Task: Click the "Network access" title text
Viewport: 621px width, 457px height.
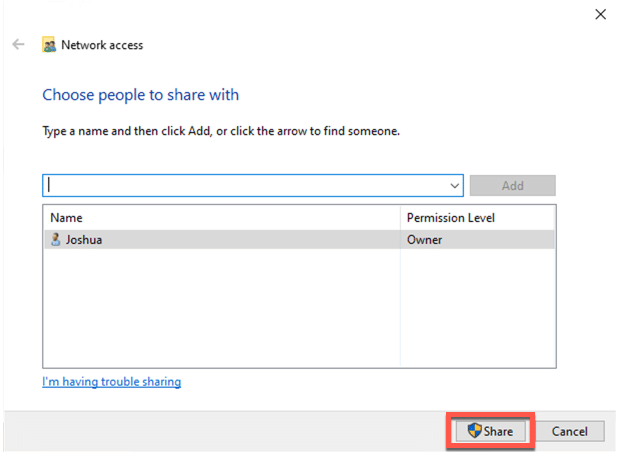Action: (102, 45)
